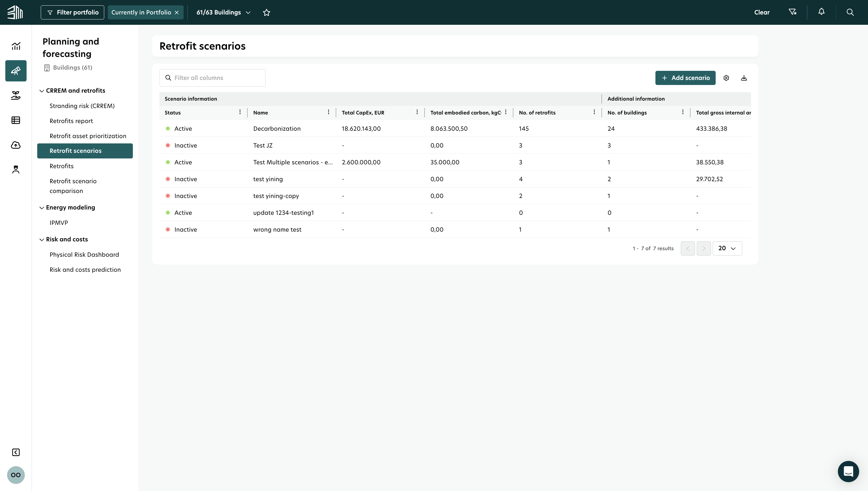Open Retrofit scenario comparison page
Image resolution: width=868 pixels, height=491 pixels.
tap(73, 186)
